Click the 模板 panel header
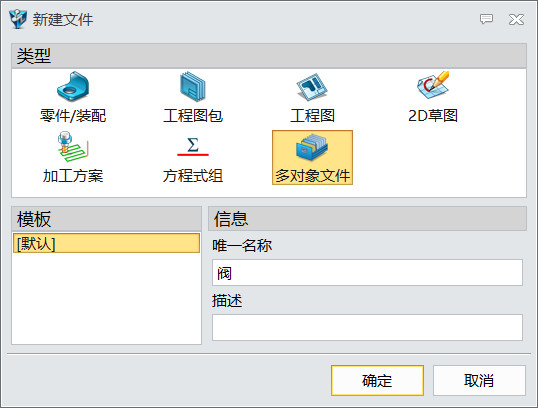The image size is (538, 408). pyautogui.click(x=106, y=219)
